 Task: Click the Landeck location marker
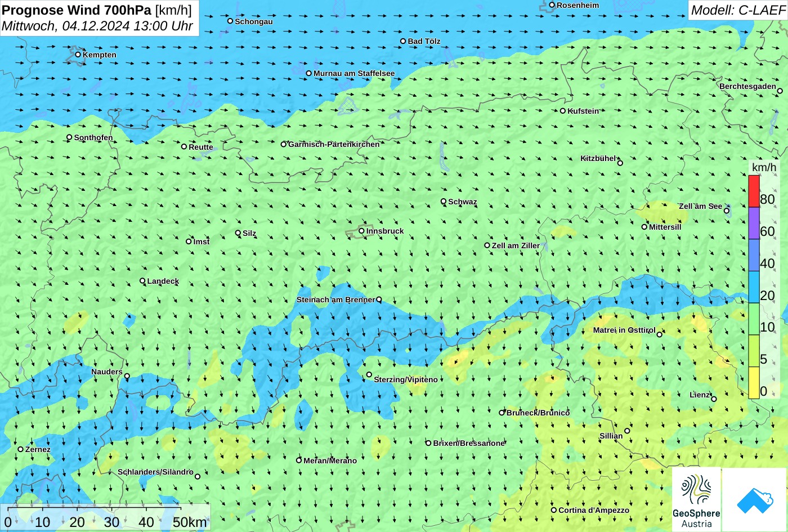click(x=142, y=281)
